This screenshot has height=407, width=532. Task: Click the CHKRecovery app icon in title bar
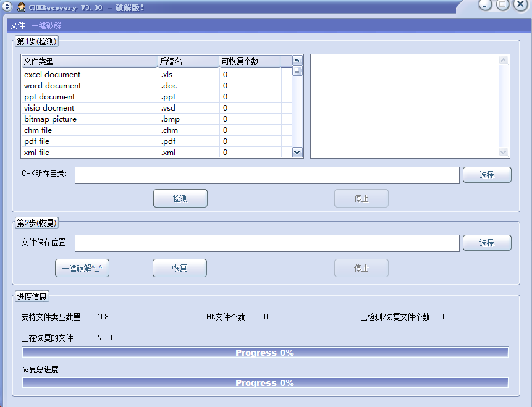tap(21, 7)
